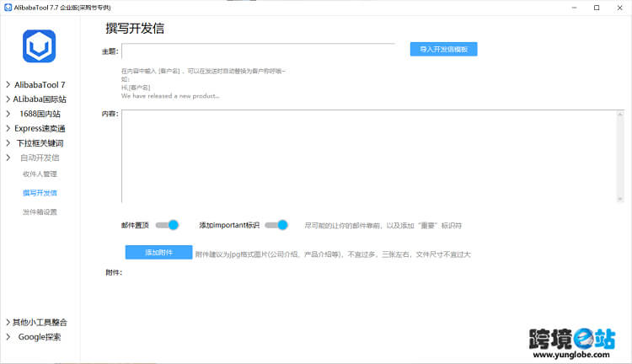
Task: Open the 下拉框关键词 section
Action: coord(40,143)
